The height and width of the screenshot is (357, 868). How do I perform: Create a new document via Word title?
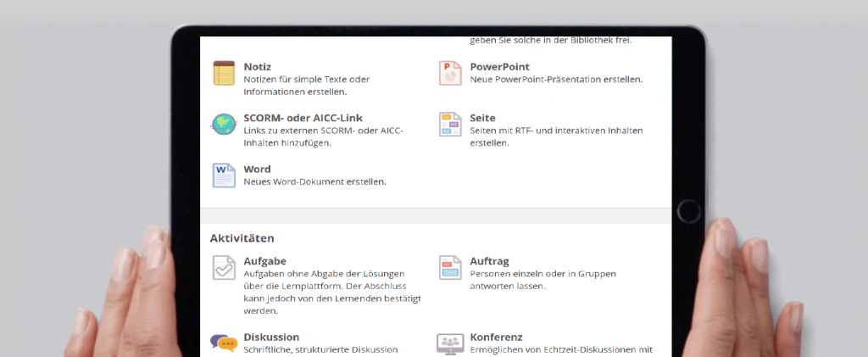(257, 169)
